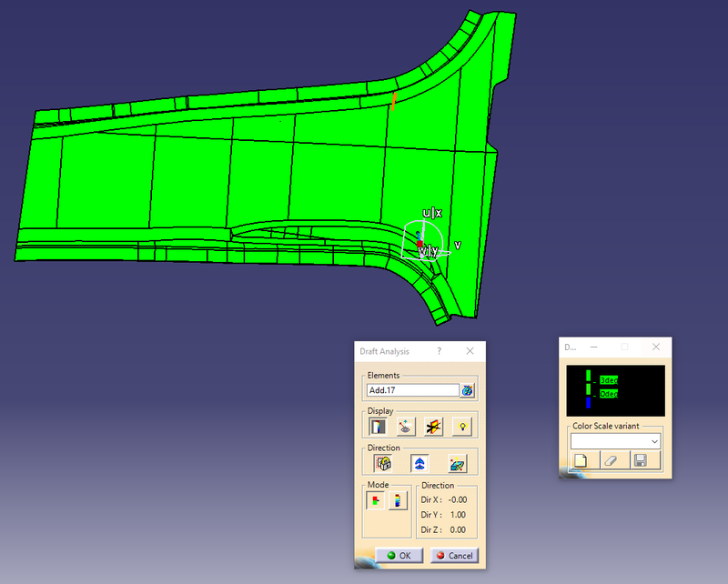Toggle the color scale display icon
The height and width of the screenshot is (584, 728).
pos(377,426)
